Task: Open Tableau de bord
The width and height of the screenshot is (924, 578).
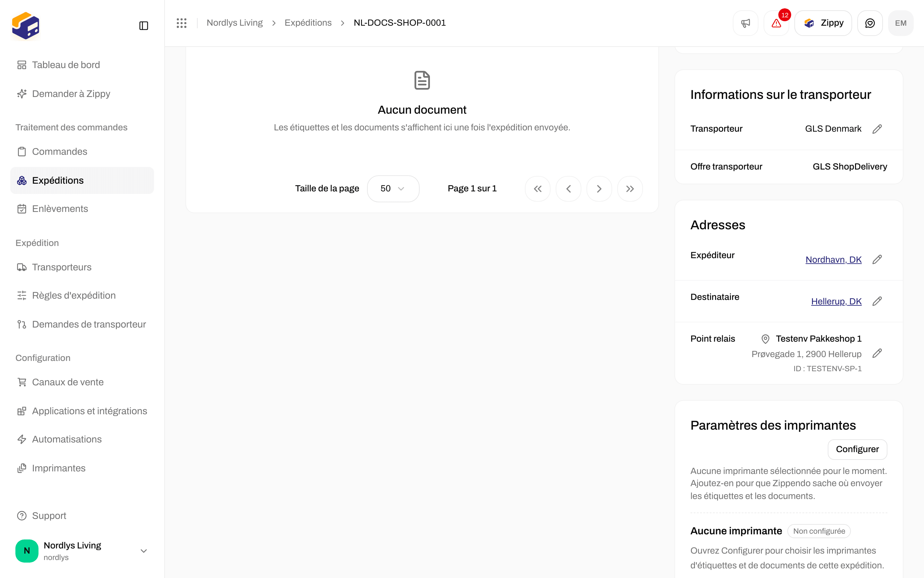Action: pyautogui.click(x=82, y=65)
